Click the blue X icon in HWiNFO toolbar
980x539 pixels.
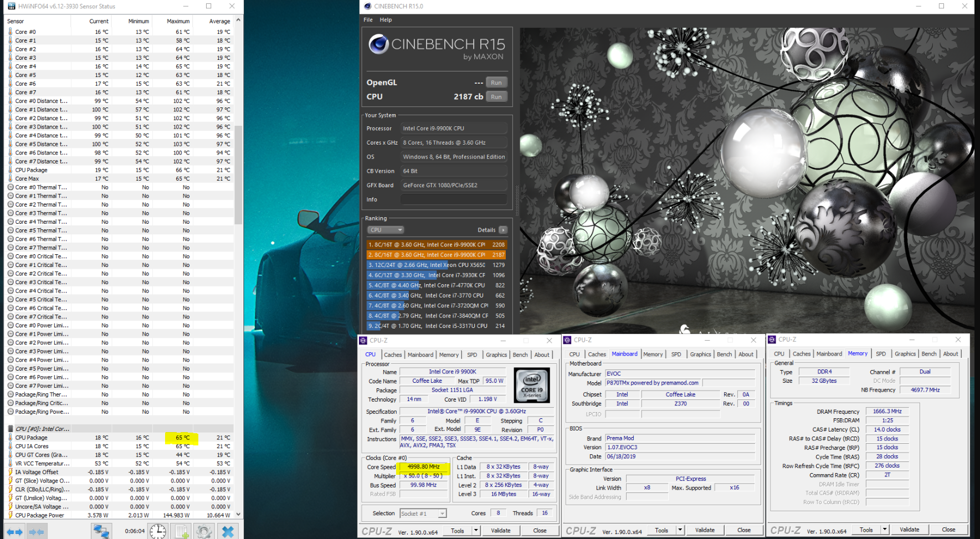[228, 532]
